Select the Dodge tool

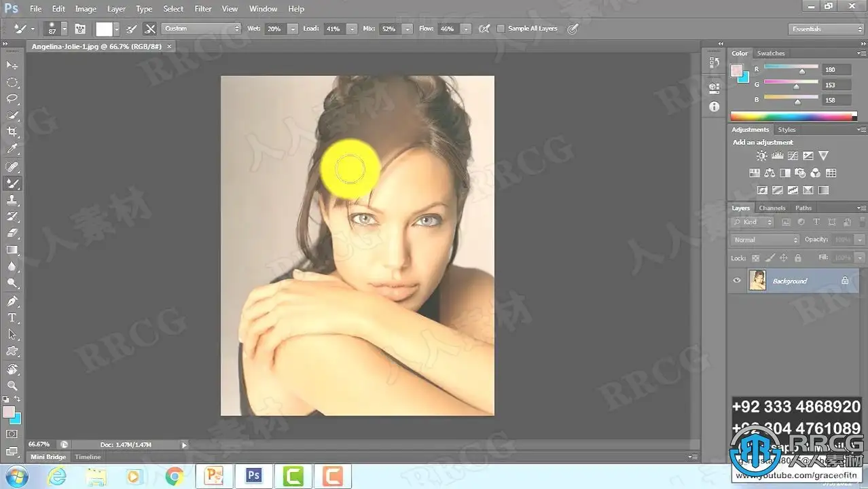[12, 283]
